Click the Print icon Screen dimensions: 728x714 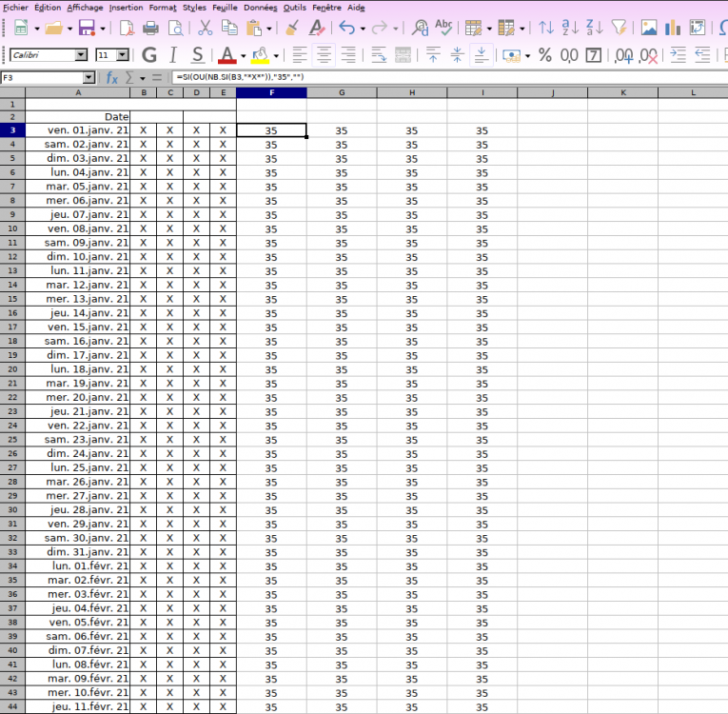150,29
